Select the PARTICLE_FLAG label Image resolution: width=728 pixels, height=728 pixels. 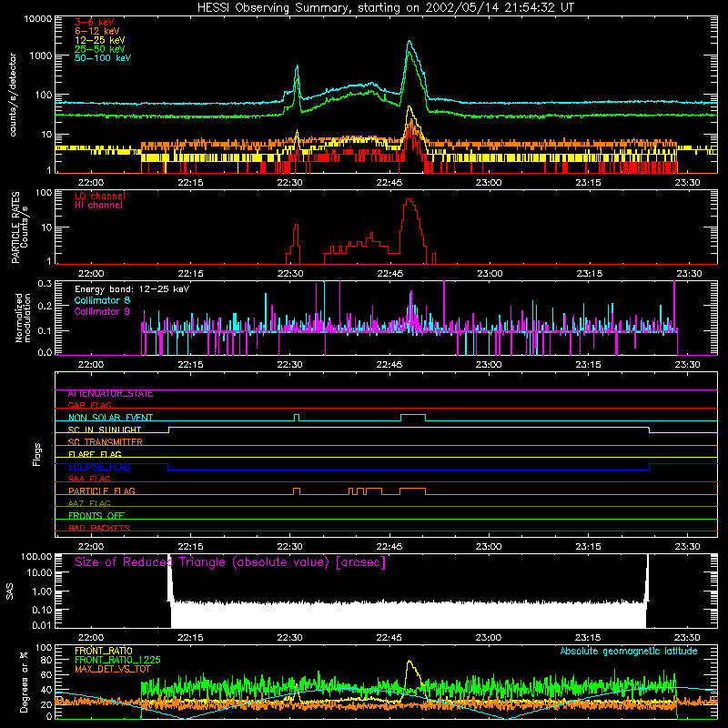(x=102, y=491)
